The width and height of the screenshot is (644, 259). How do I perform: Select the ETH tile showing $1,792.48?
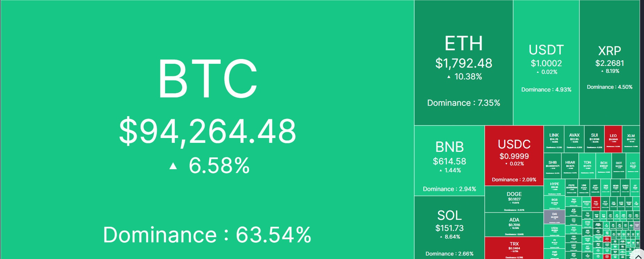[x=464, y=63]
